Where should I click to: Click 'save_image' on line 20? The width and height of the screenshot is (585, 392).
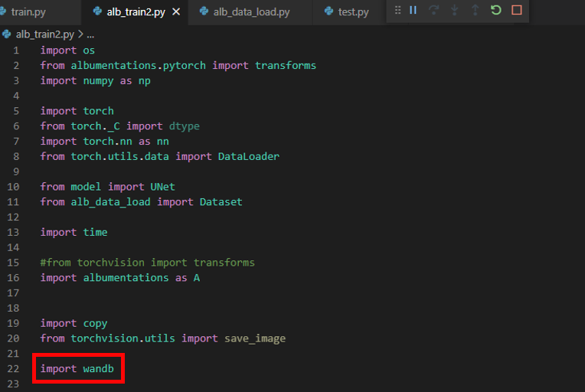click(x=255, y=338)
